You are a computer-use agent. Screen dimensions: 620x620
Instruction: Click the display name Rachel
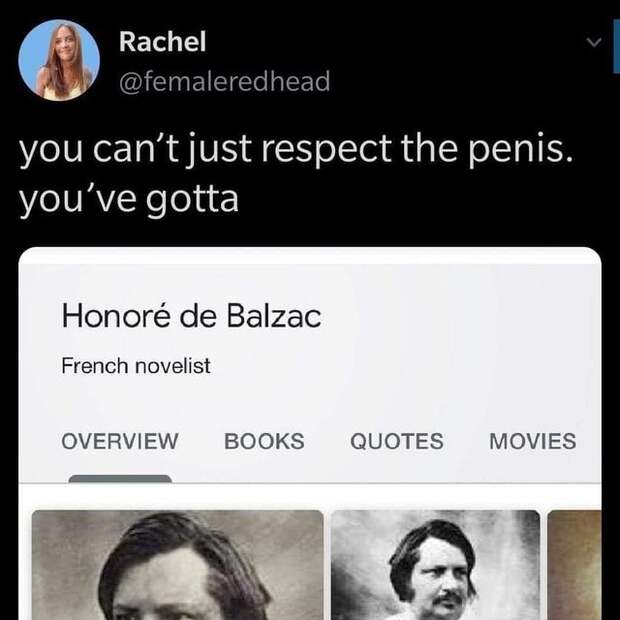click(x=162, y=42)
